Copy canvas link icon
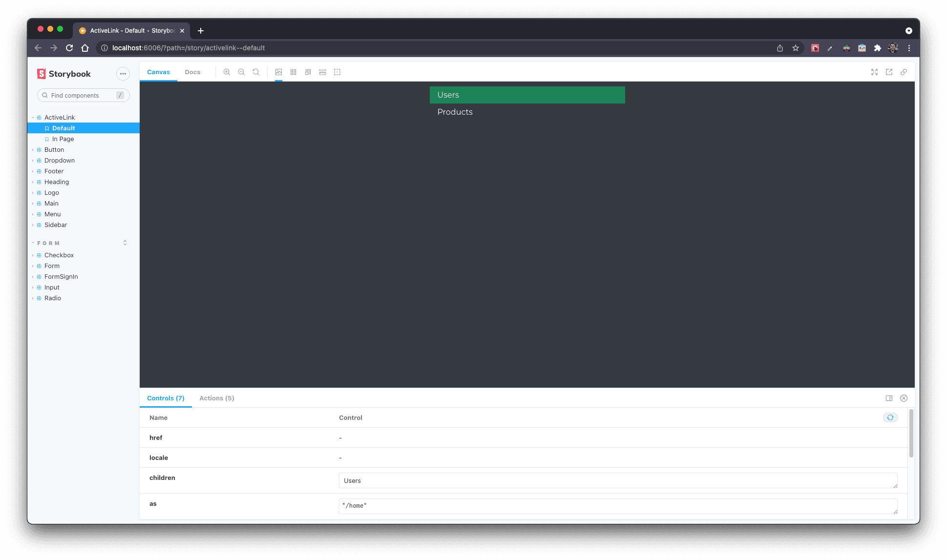This screenshot has width=947, height=560. [x=904, y=72]
